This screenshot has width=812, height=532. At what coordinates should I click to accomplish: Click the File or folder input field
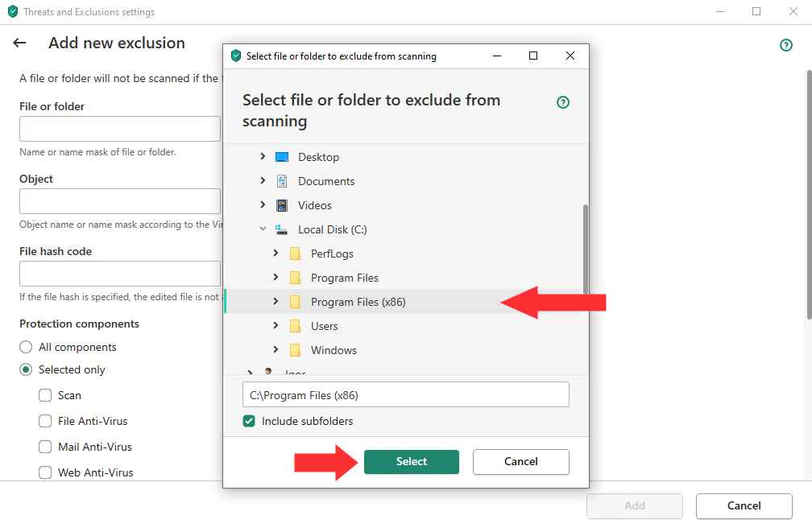120,129
